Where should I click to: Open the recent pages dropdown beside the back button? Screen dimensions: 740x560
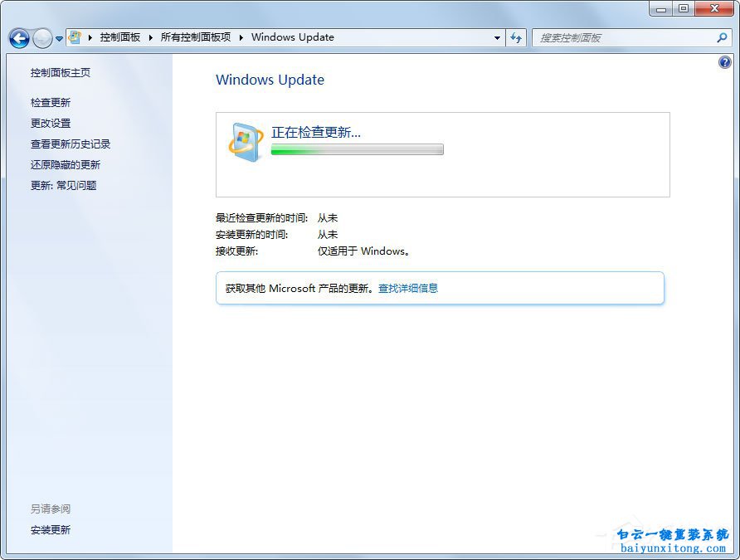[58, 38]
